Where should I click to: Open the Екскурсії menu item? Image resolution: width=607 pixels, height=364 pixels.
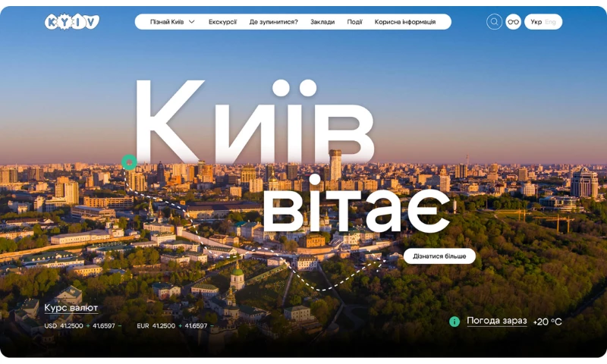point(222,22)
